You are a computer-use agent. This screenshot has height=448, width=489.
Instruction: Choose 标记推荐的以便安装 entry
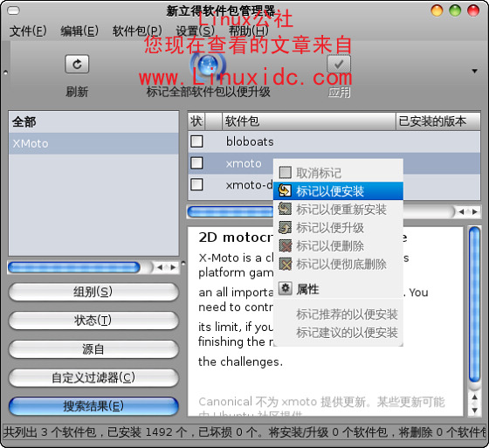(x=338, y=314)
